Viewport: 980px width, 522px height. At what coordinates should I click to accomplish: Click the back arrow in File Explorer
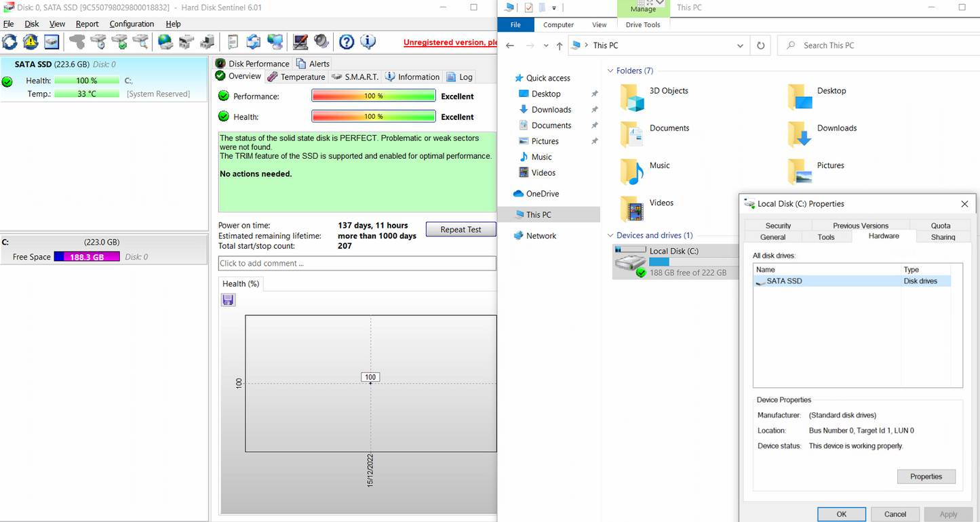point(510,45)
